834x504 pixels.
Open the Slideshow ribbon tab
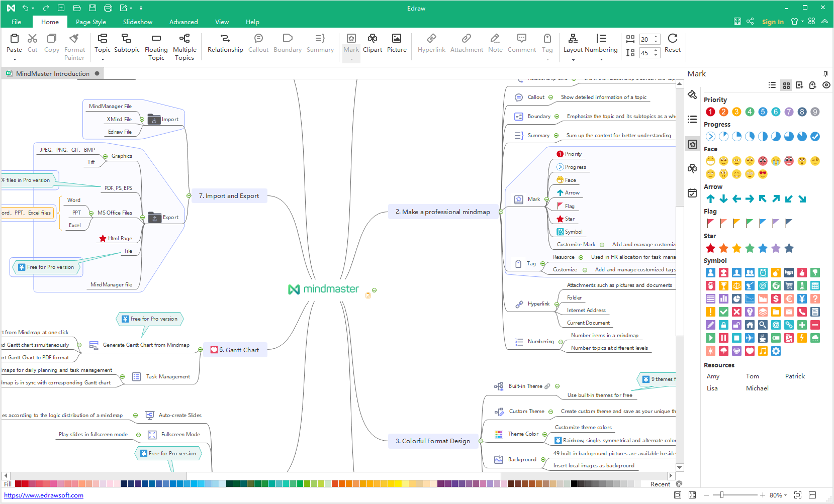[x=137, y=22]
